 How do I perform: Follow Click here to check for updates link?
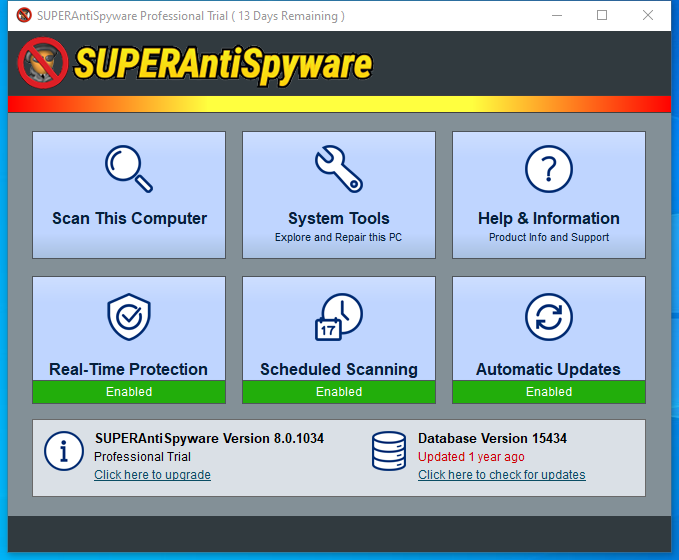pyautogui.click(x=501, y=475)
